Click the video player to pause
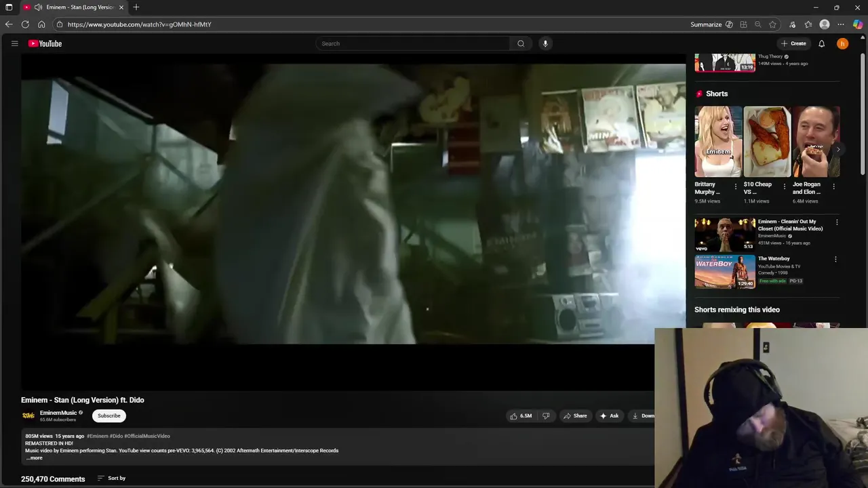Image resolution: width=868 pixels, height=488 pixels. (353, 224)
